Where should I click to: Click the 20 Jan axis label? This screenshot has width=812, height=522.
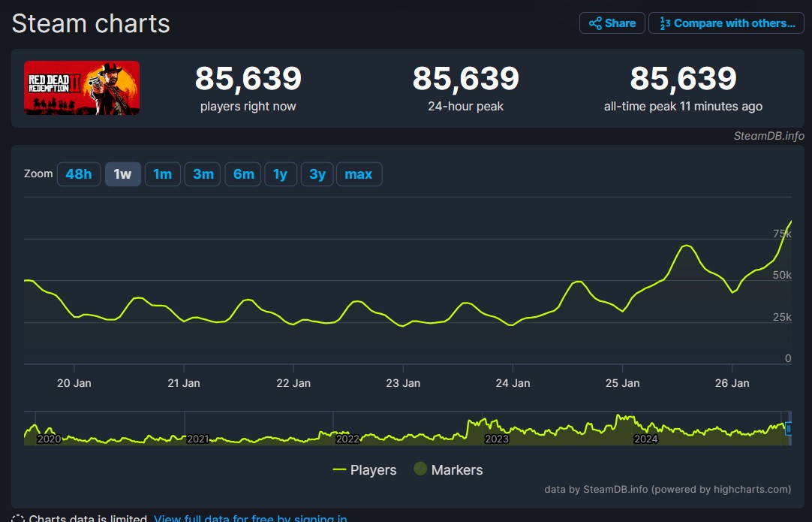point(74,383)
